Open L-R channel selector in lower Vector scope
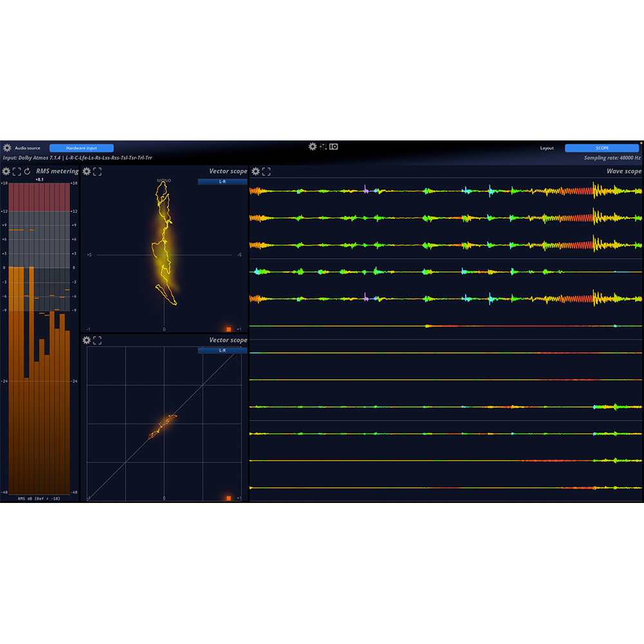Viewport: 644px width, 644px height. [x=222, y=351]
